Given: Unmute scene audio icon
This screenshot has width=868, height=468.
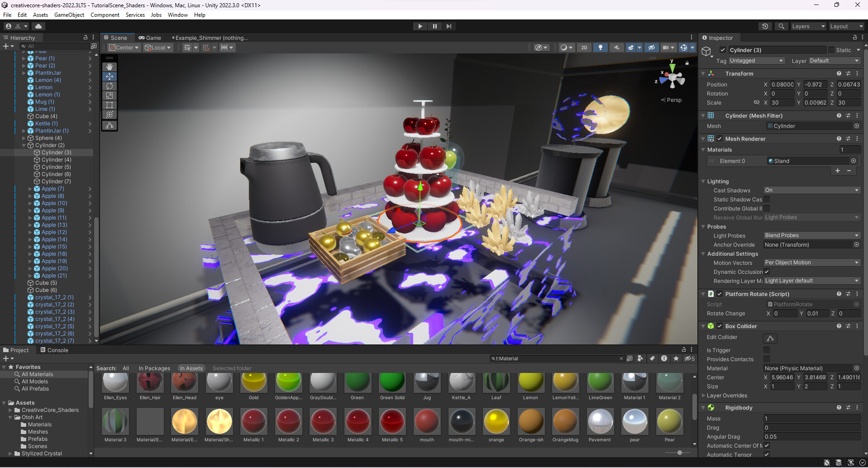Looking at the screenshot, I should pyautogui.click(x=616, y=48).
